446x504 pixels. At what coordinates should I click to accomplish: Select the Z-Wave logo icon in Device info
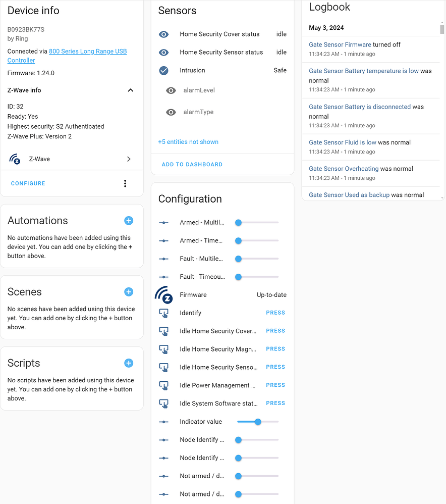[x=15, y=159]
